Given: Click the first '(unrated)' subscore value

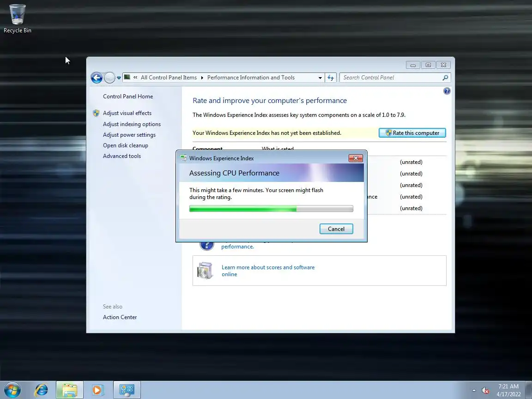Looking at the screenshot, I should [x=411, y=162].
